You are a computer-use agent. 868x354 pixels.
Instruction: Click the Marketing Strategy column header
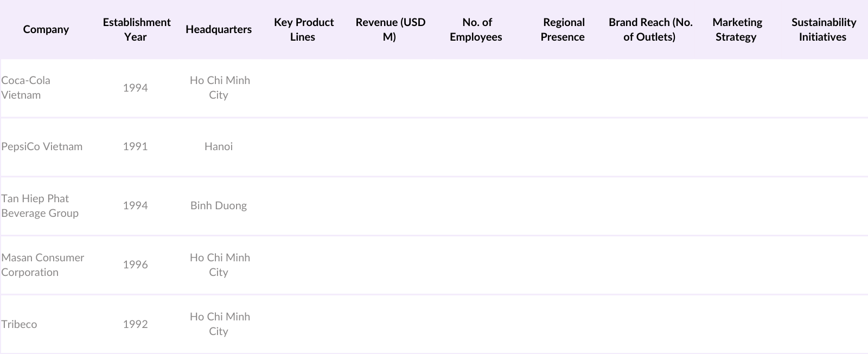pos(737,29)
